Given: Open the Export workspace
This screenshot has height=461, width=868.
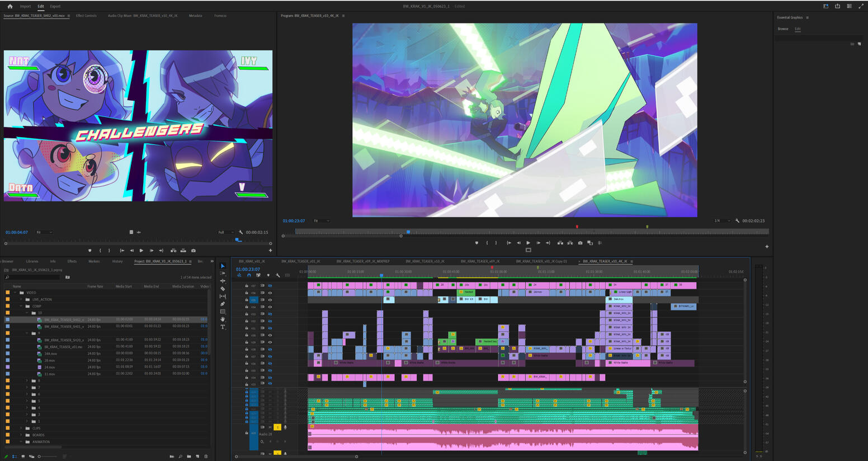Looking at the screenshot, I should point(55,6).
